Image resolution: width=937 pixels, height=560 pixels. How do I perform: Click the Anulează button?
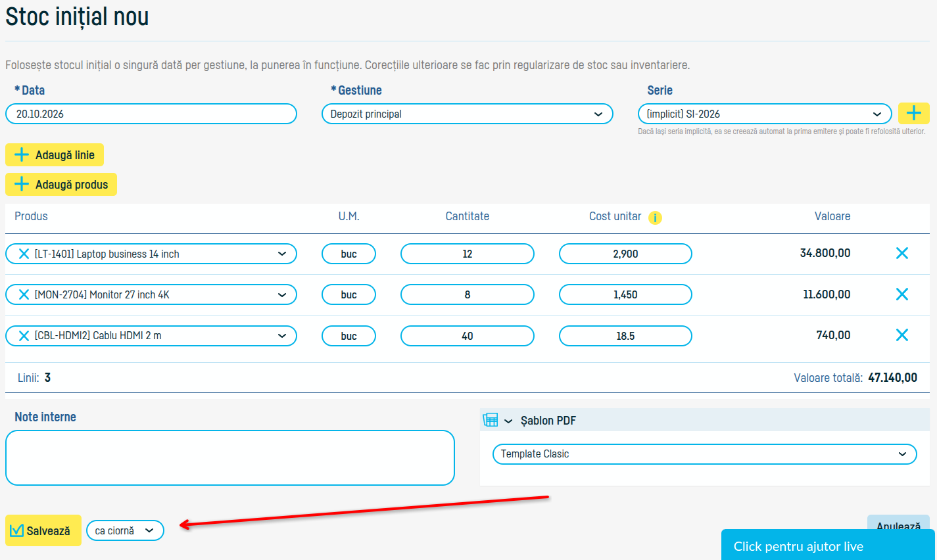coord(898,523)
